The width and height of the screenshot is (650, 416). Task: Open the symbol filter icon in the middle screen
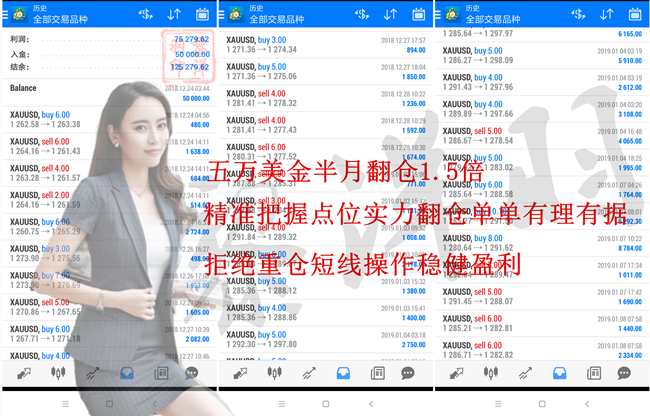362,15
